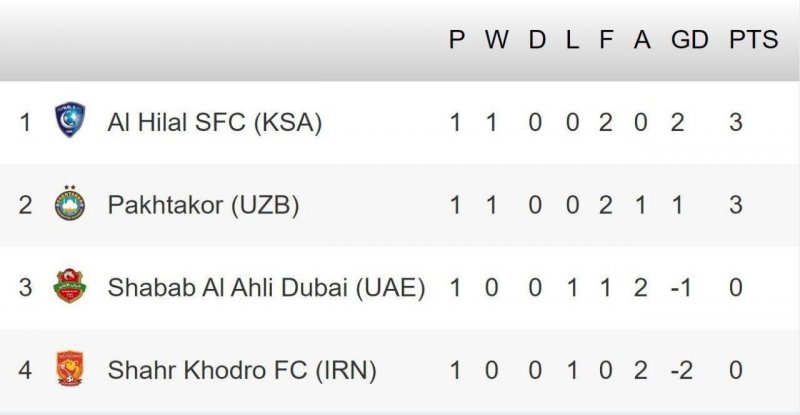The image size is (800, 415).
Task: Click the W (wins) column header
Action: click(497, 40)
